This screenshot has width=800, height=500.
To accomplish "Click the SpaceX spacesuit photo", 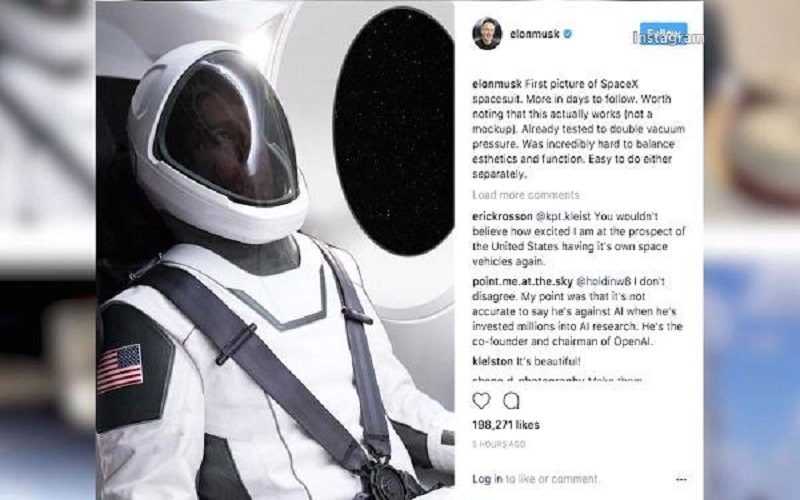I will click(275, 250).
